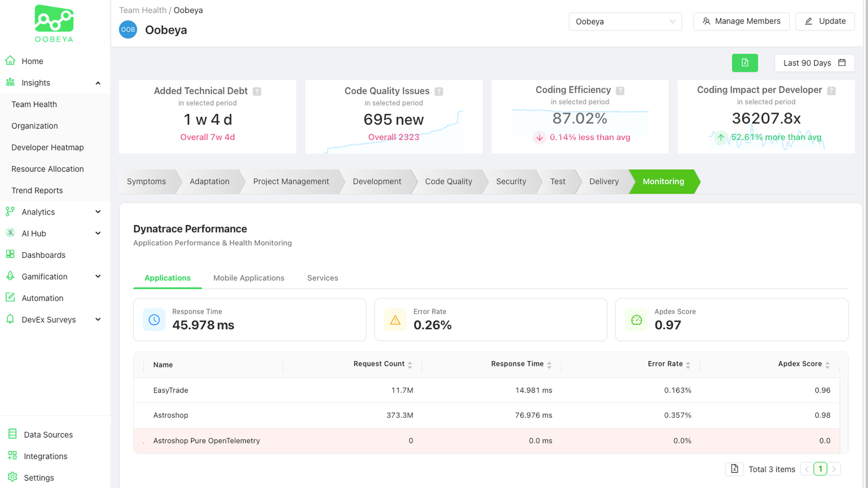The height and width of the screenshot is (488, 868).
Task: Switch to the Services tab
Action: tap(323, 278)
